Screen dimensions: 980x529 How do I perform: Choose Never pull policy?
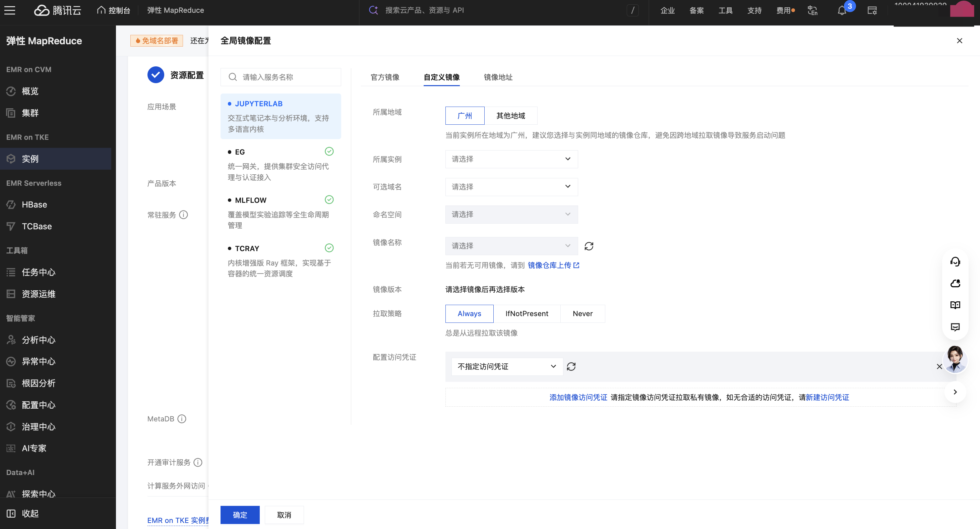(x=583, y=313)
